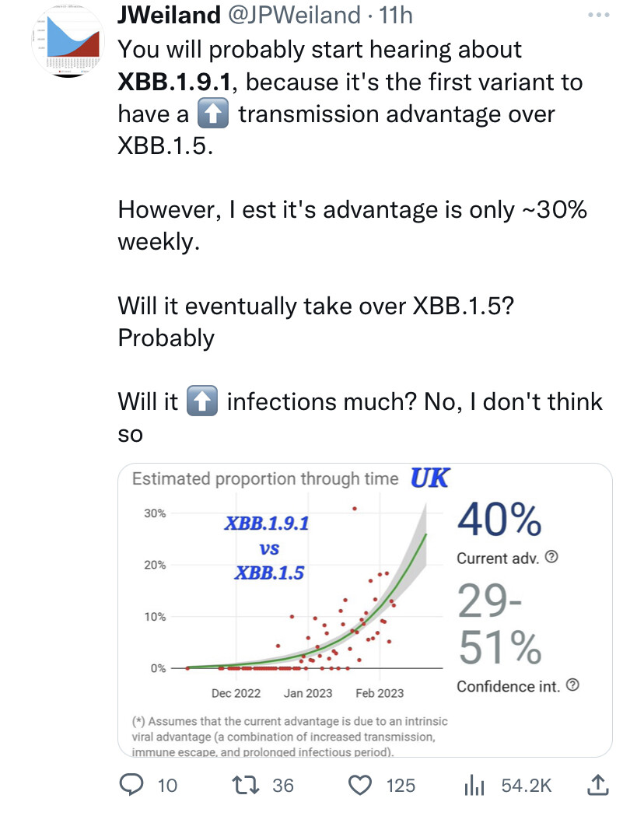Click the bold XBB.1.9.1 tweet text
Image resolution: width=644 pixels, height=816 pixels.
click(173, 82)
